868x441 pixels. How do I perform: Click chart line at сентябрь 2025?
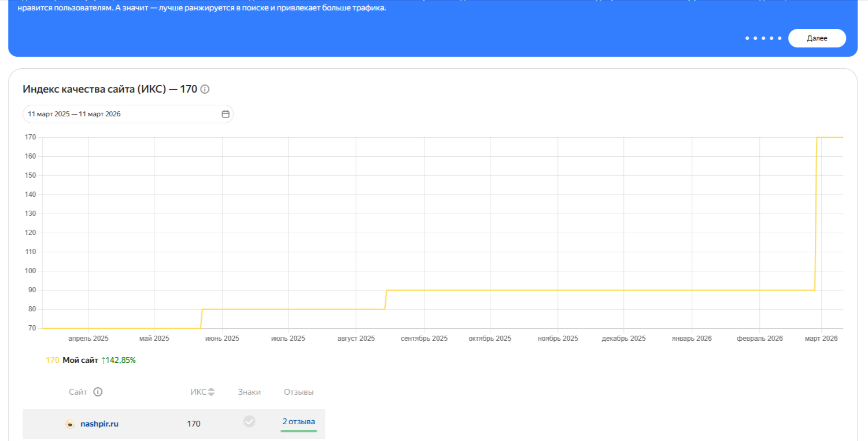point(424,290)
